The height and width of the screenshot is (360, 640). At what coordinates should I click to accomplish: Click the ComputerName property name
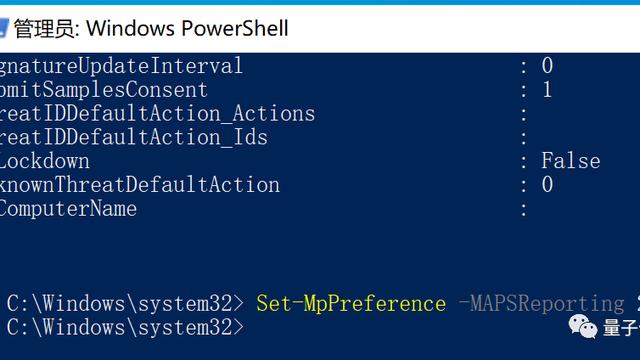click(68, 209)
